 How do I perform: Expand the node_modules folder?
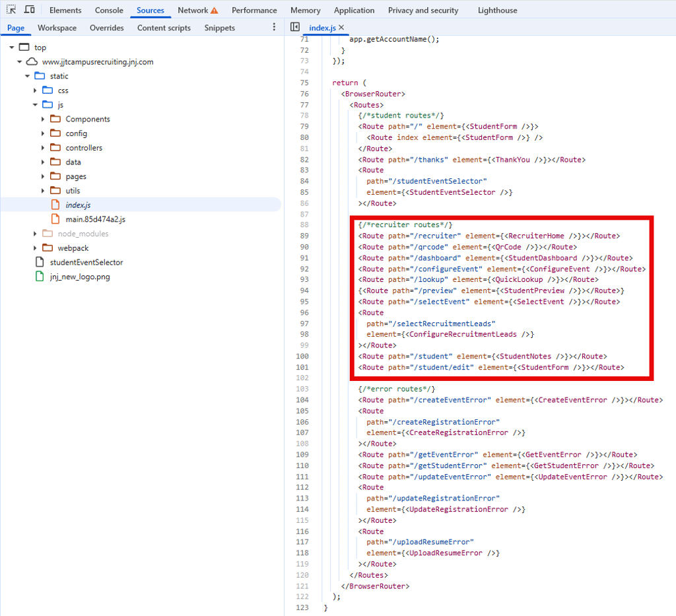[35, 234]
